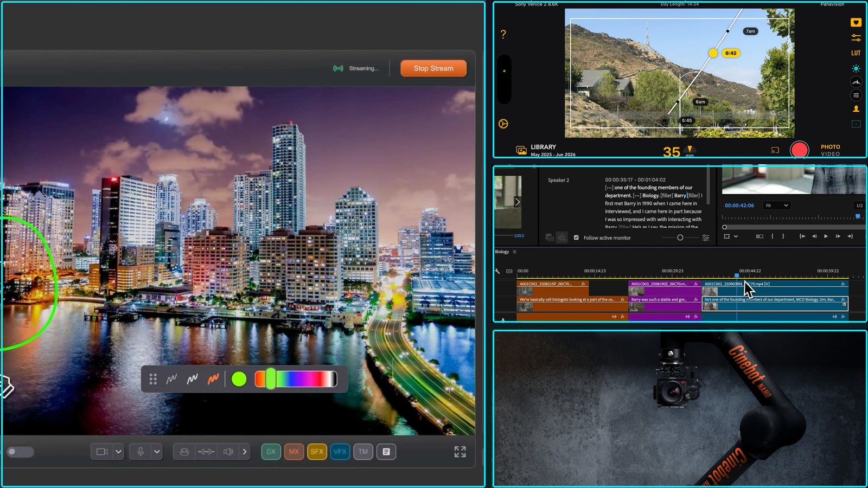Viewport: 868px width, 488px height.
Task: Open the camera app's orange adjustment sliders
Action: [x=856, y=38]
